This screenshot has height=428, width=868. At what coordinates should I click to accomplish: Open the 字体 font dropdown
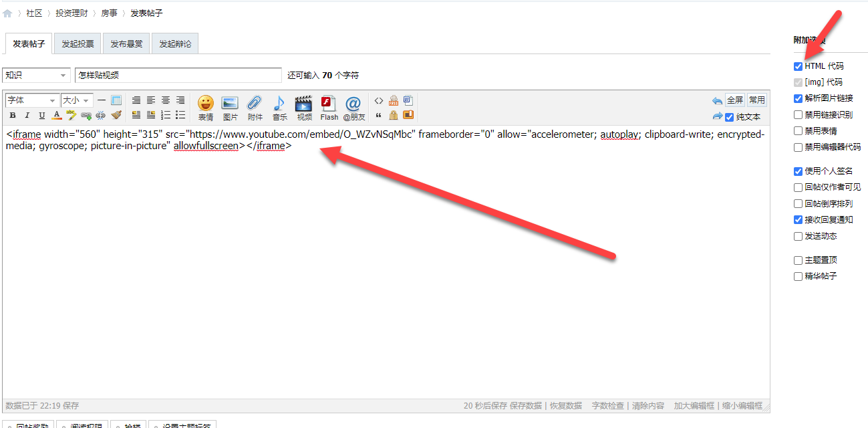[x=32, y=100]
